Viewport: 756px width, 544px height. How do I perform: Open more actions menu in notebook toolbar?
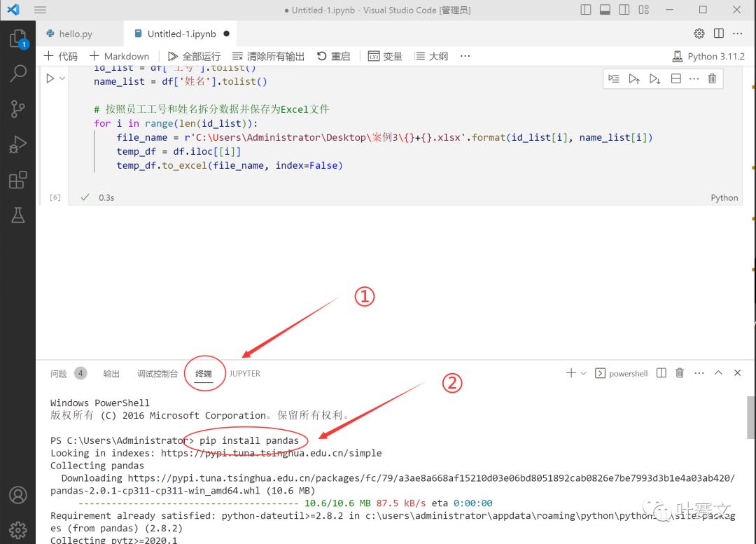pos(465,56)
